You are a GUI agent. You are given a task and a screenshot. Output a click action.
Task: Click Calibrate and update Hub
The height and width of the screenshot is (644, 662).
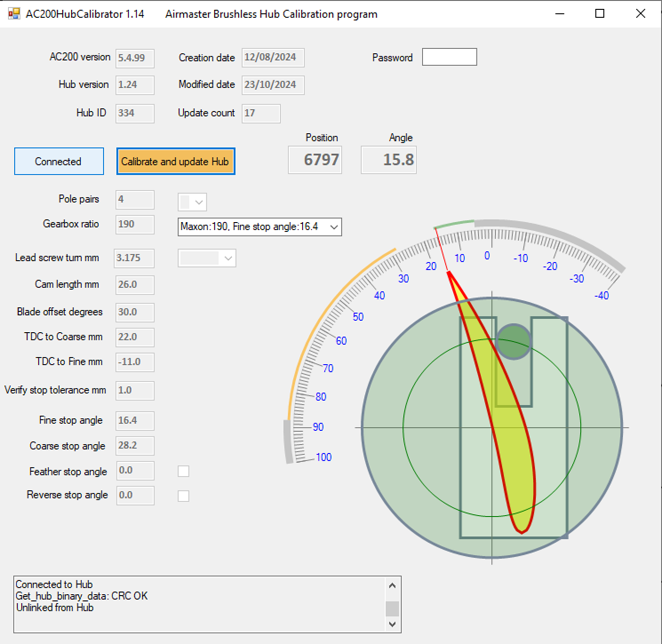click(x=175, y=161)
